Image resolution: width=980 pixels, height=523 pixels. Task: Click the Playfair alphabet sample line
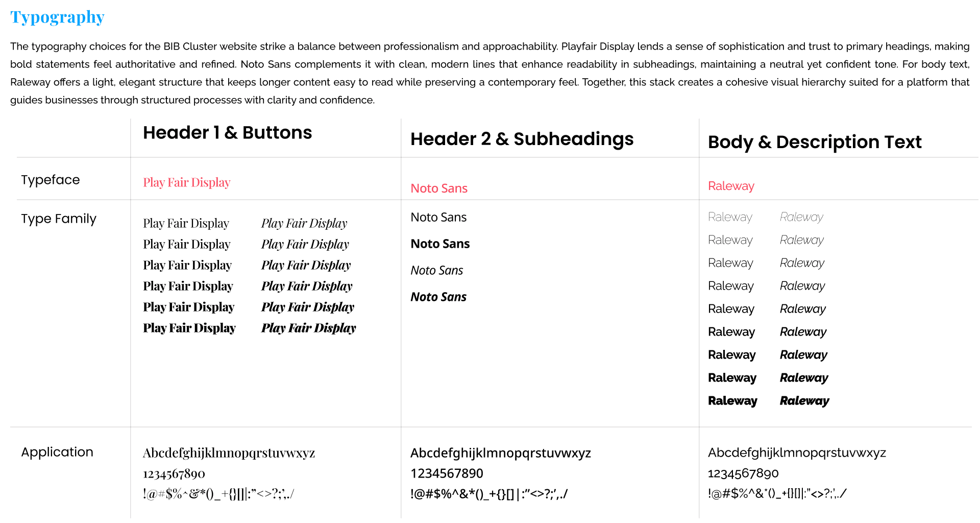click(229, 453)
